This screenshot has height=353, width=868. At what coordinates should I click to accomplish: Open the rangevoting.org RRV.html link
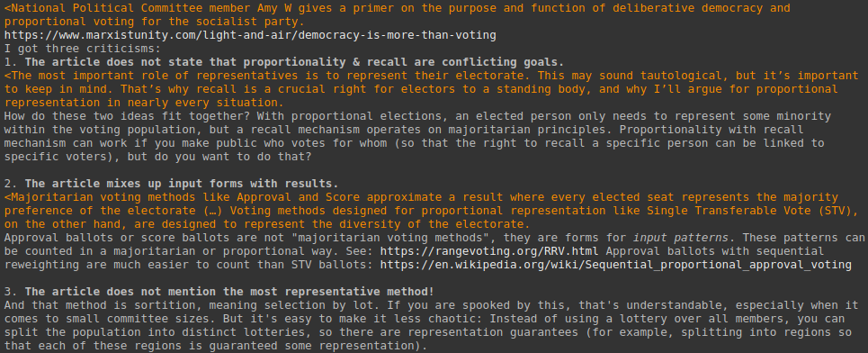pos(490,251)
